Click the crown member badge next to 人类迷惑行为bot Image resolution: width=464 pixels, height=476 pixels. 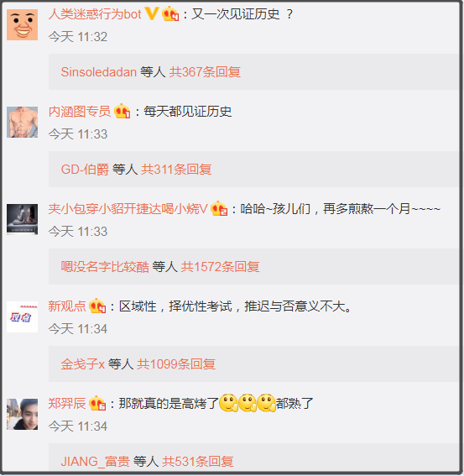170,14
